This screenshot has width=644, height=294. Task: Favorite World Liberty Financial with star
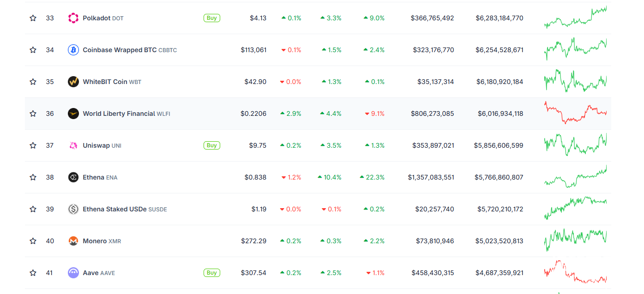[33, 114]
